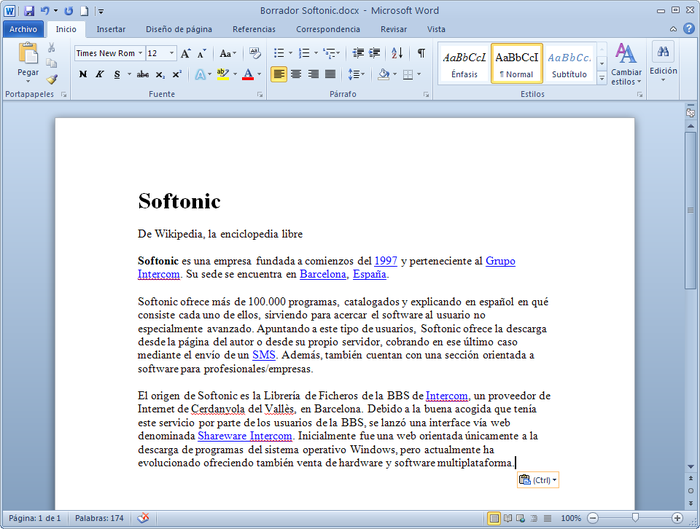The height and width of the screenshot is (529, 700).
Task: Click the Paste Options (Ctrl) button
Action: pyautogui.click(x=538, y=480)
